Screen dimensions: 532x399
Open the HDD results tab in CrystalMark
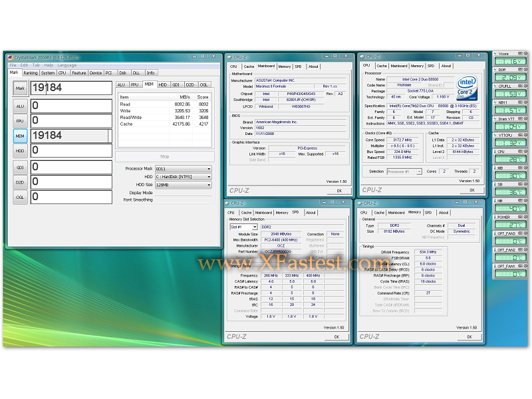click(x=163, y=85)
